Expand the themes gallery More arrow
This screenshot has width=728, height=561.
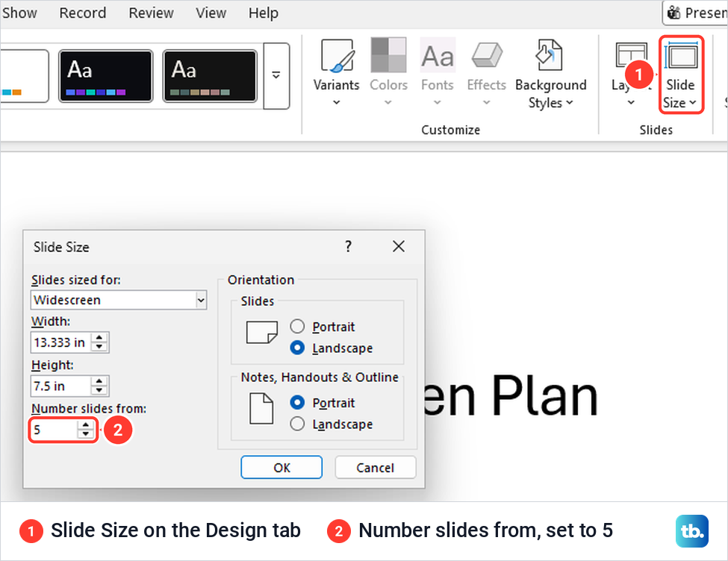(x=276, y=76)
